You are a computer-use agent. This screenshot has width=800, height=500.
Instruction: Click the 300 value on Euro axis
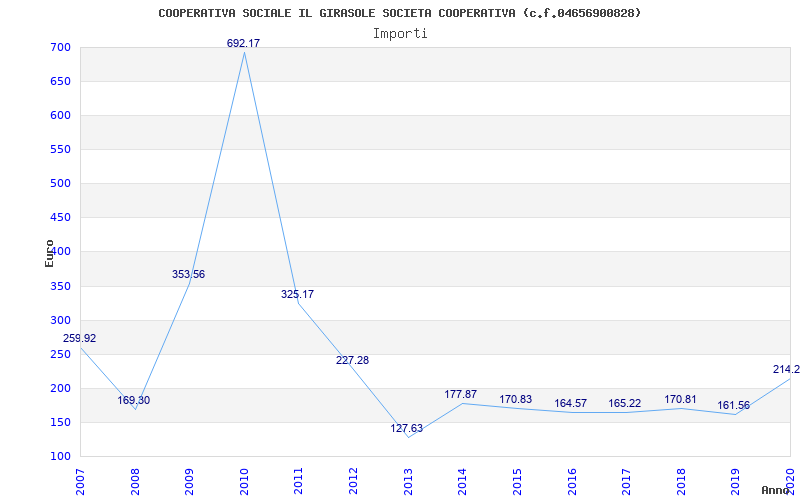pyautogui.click(x=60, y=320)
